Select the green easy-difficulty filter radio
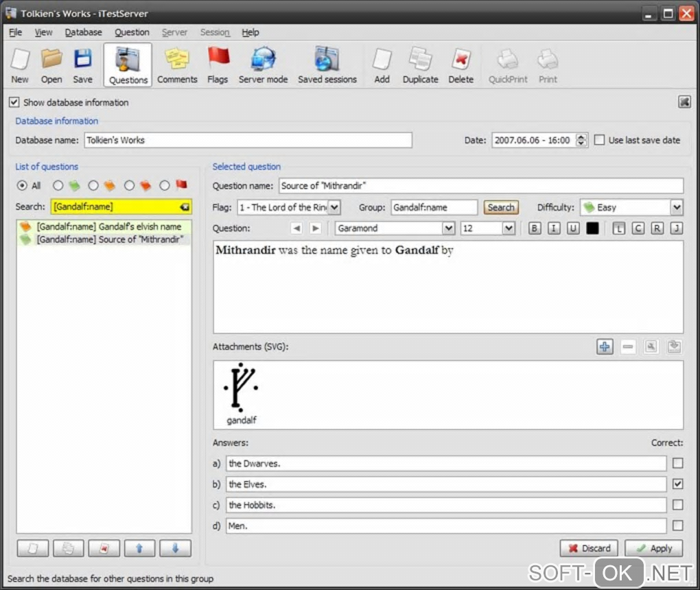700x590 pixels. click(58, 185)
